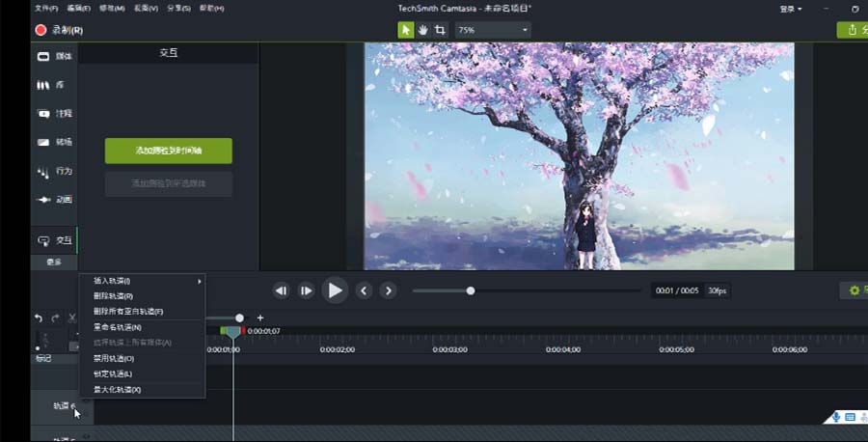The image size is (868, 442).
Task: Choose 禁用轨道(D) to disable track
Action: (143, 358)
